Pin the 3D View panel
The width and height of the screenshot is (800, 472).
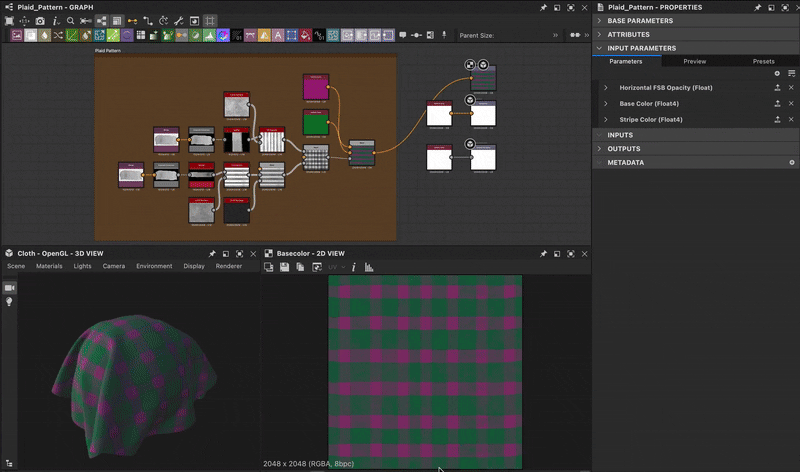tap(212, 254)
